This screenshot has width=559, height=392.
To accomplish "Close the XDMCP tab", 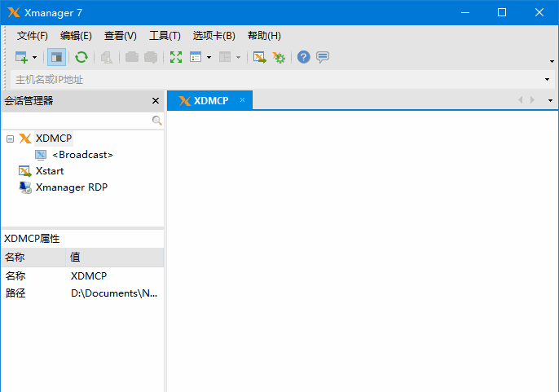I will 243,100.
